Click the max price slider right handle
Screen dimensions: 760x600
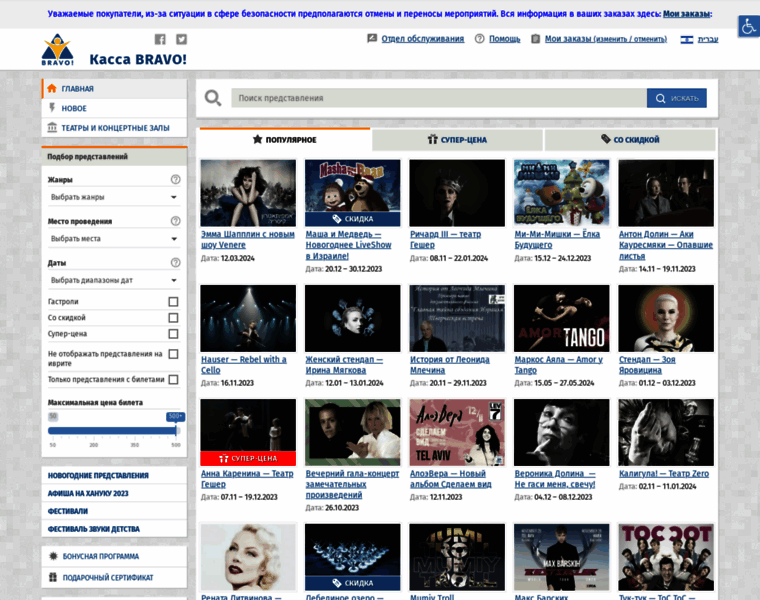click(176, 430)
